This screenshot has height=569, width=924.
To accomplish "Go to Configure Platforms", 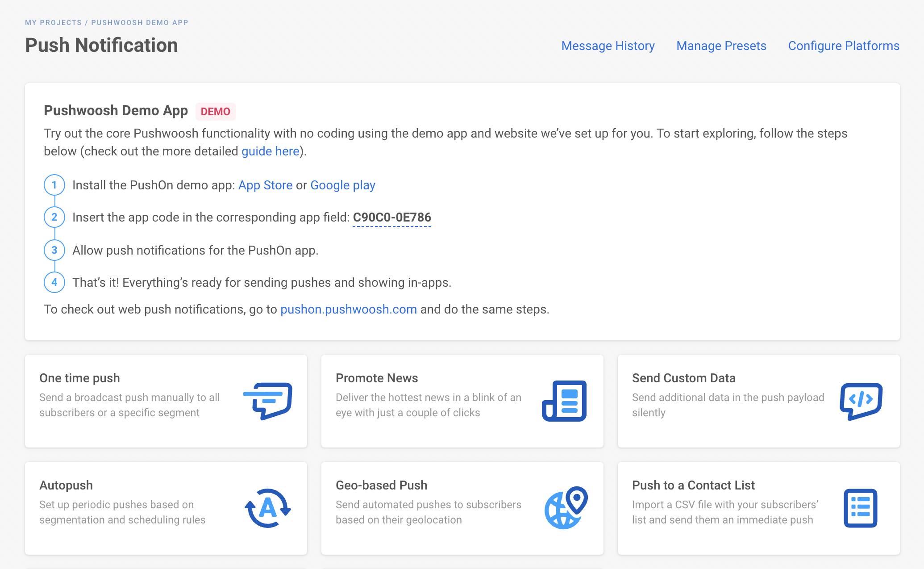I will (844, 46).
